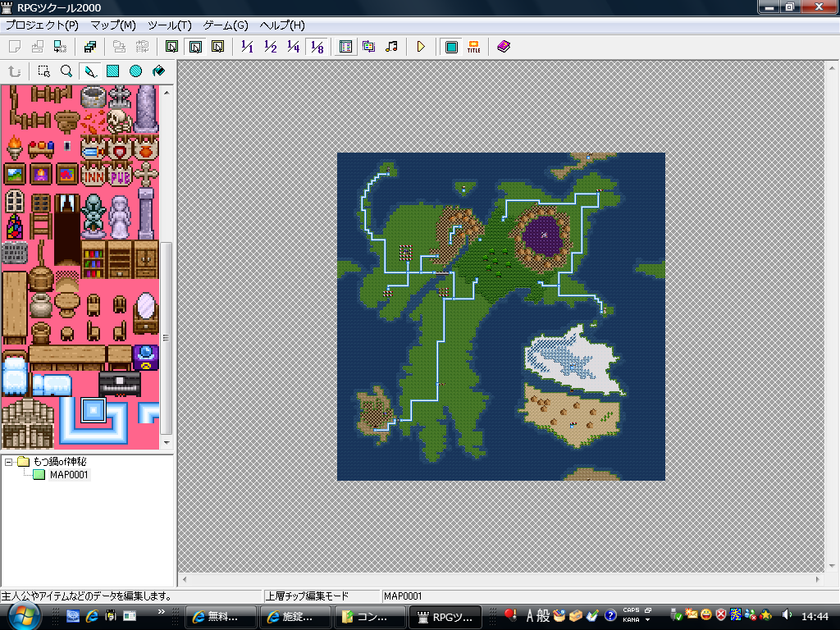Image resolution: width=840 pixels, height=630 pixels.
Task: Switch to lower layer editing mode
Action: 172,47
